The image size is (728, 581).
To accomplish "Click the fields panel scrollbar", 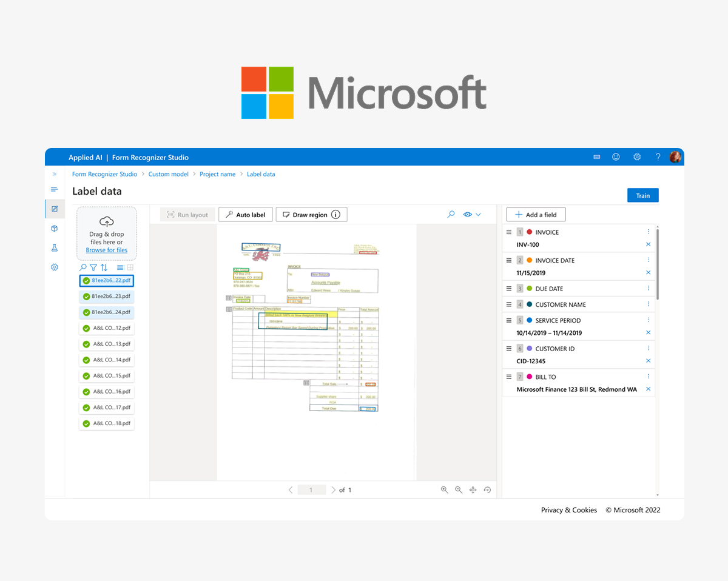I will (x=658, y=264).
